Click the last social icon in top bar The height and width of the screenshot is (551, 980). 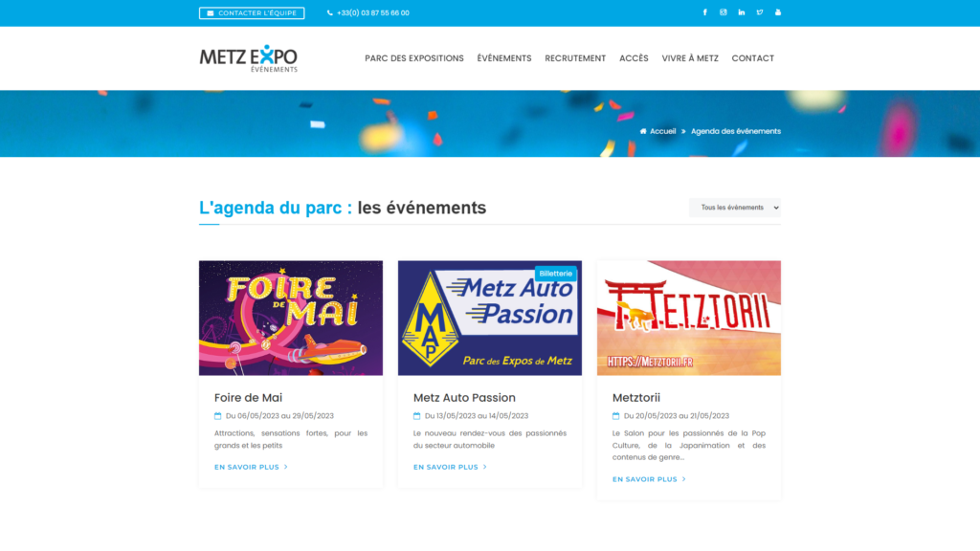pos(778,12)
